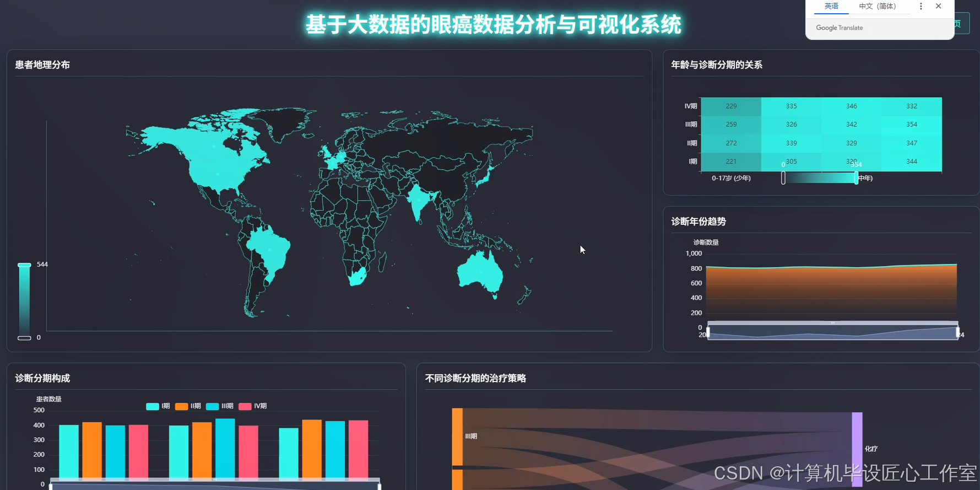Switch to the 英语 translation tab

click(831, 6)
